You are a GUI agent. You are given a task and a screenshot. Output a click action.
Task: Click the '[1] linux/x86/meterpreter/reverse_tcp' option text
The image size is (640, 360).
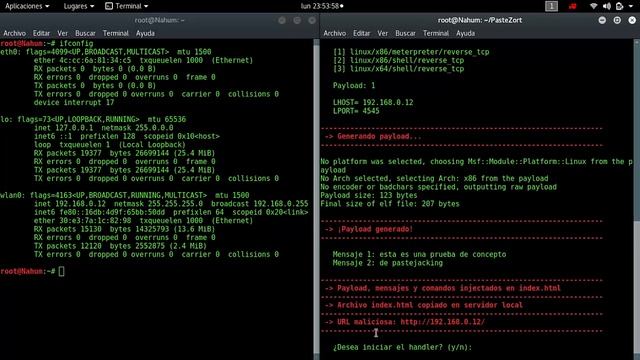point(411,52)
